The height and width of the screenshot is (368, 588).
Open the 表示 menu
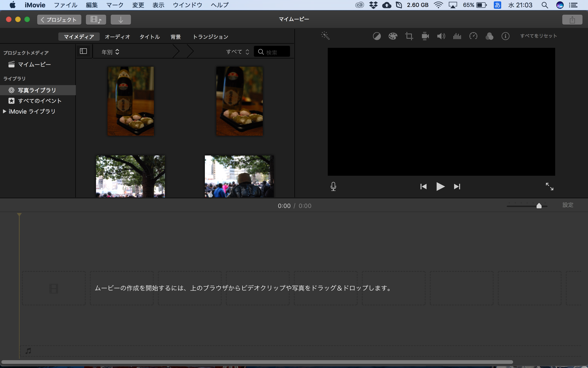(x=158, y=5)
